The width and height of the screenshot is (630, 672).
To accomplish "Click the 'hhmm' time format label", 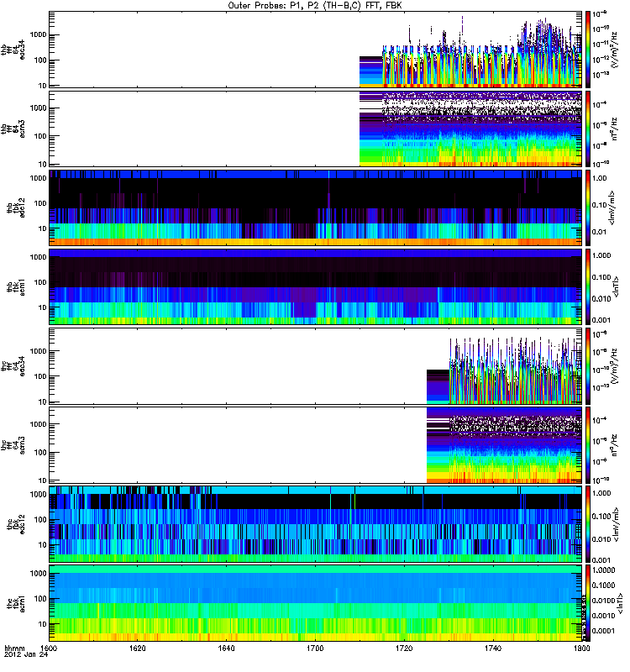I will (13, 649).
